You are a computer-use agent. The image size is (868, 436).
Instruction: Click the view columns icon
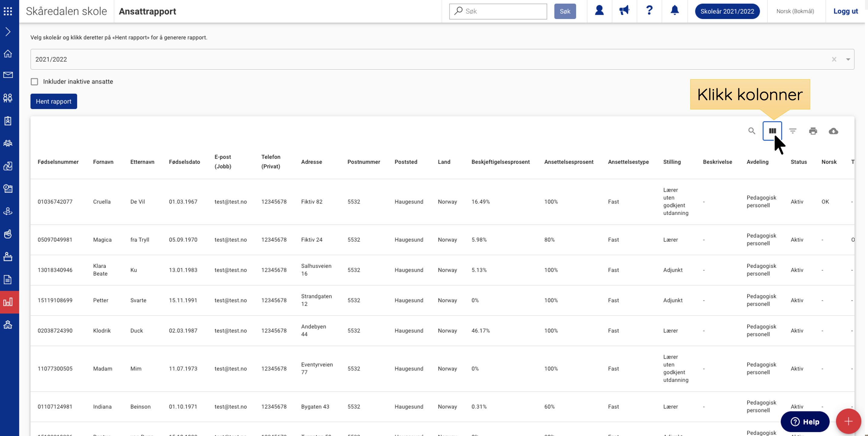point(772,131)
